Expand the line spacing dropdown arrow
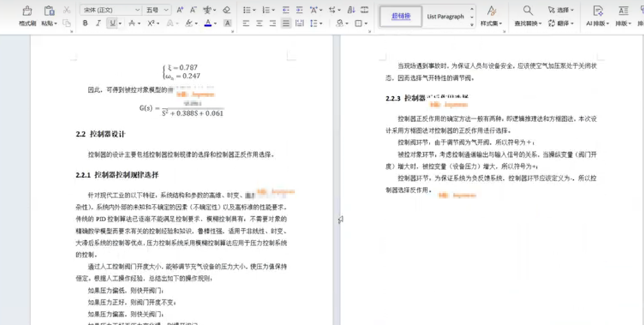This screenshot has height=325, width=644. [x=321, y=23]
